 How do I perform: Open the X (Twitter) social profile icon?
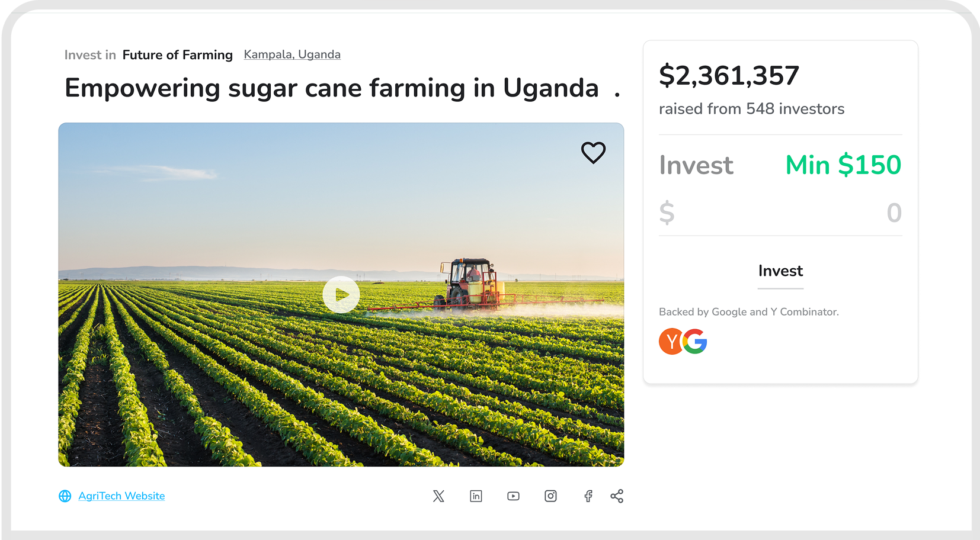pos(438,496)
